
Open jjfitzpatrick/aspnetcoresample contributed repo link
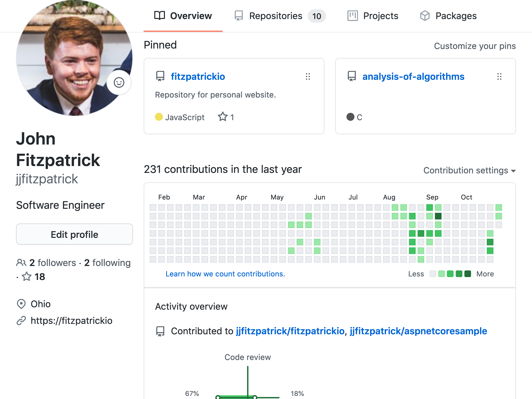[418, 331]
